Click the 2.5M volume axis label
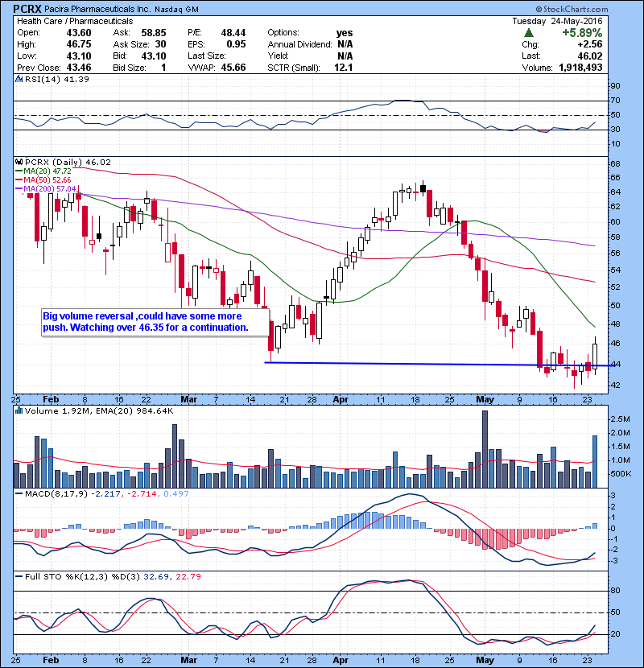This screenshot has height=668, width=644. click(x=620, y=419)
